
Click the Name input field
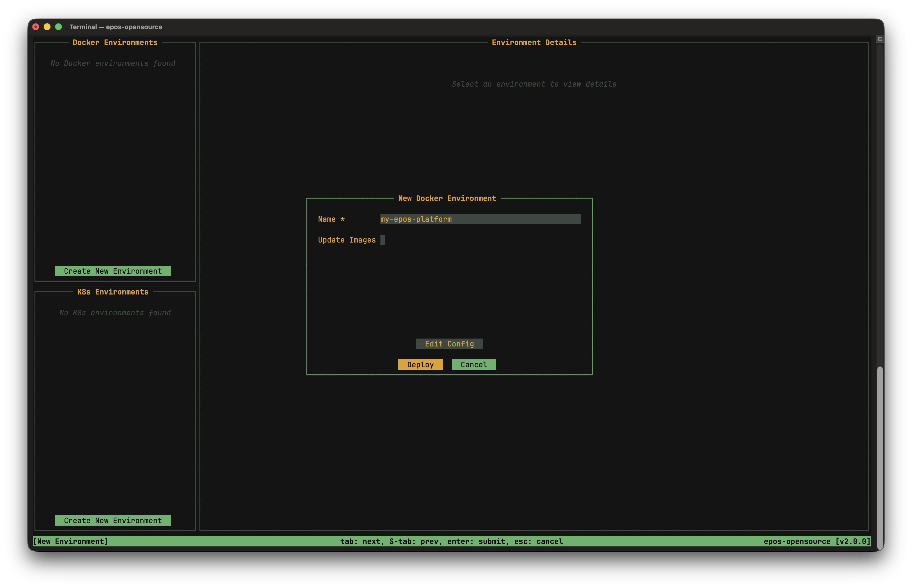tap(480, 219)
